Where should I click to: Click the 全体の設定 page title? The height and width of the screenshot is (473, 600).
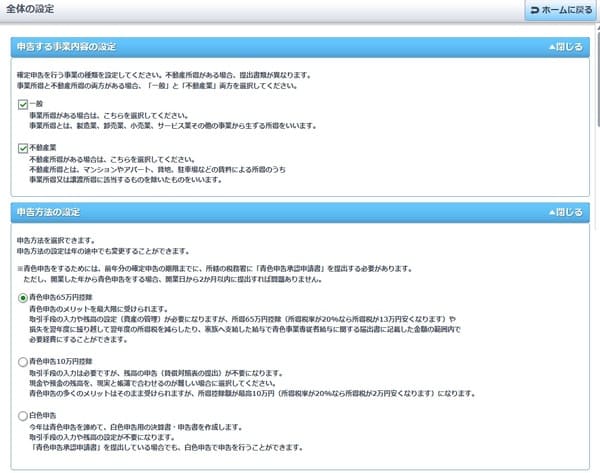pos(30,9)
